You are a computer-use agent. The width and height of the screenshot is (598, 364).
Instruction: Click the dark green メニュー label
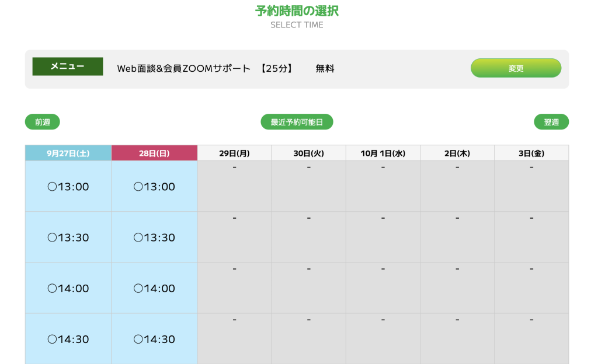(67, 66)
